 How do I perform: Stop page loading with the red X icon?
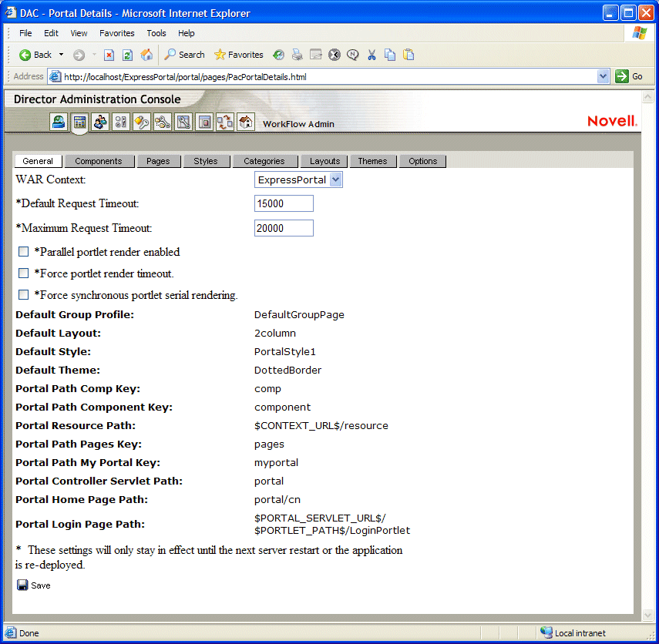point(109,55)
